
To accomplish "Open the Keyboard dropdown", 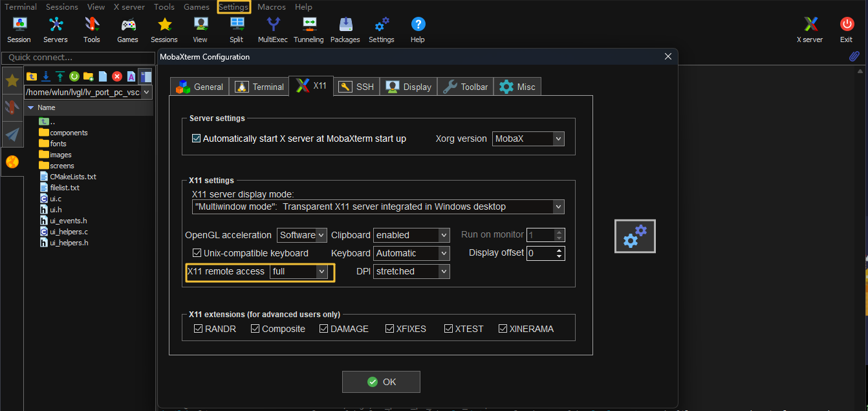I will click(411, 253).
